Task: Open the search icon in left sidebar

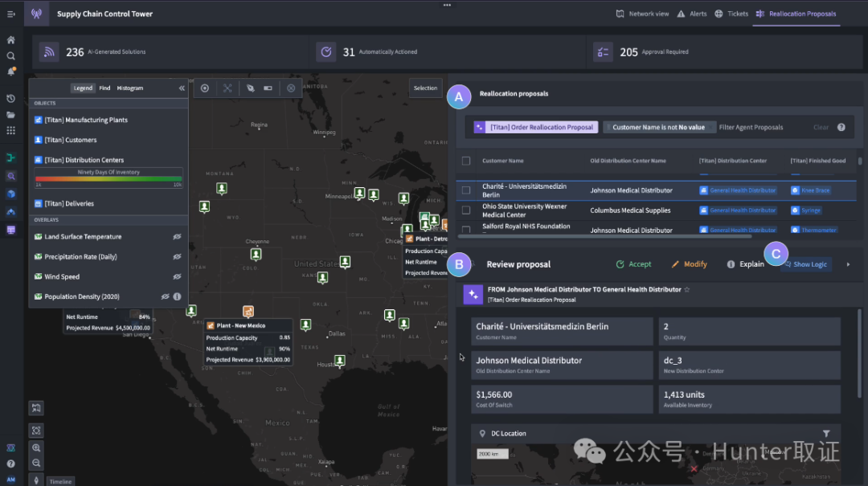Action: [10, 56]
